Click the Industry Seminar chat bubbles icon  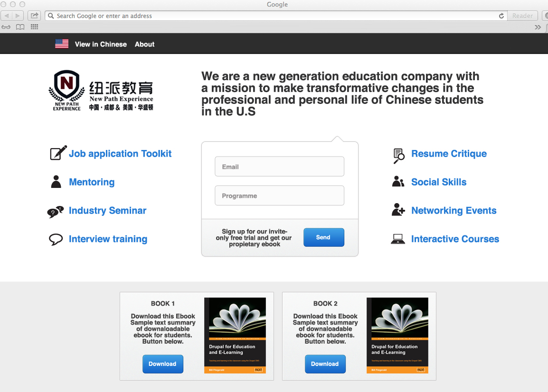[56, 212]
